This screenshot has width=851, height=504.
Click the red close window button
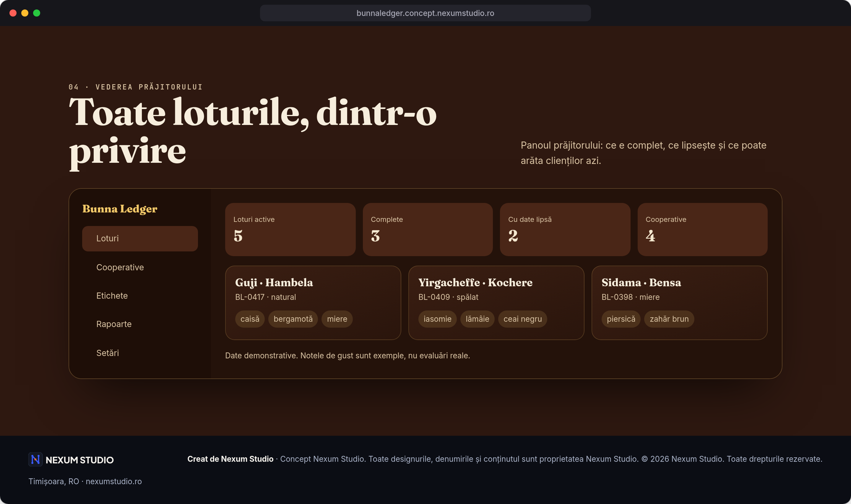point(13,13)
